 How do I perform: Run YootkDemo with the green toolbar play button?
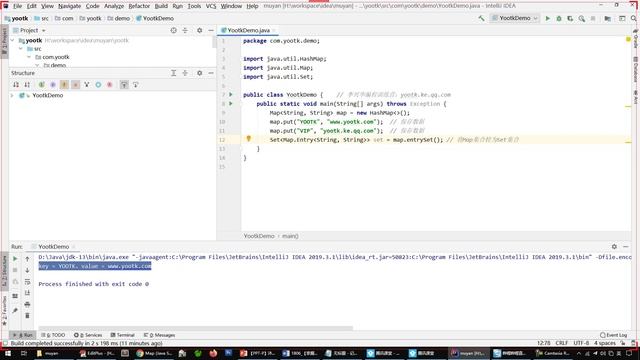pyautogui.click(x=548, y=18)
